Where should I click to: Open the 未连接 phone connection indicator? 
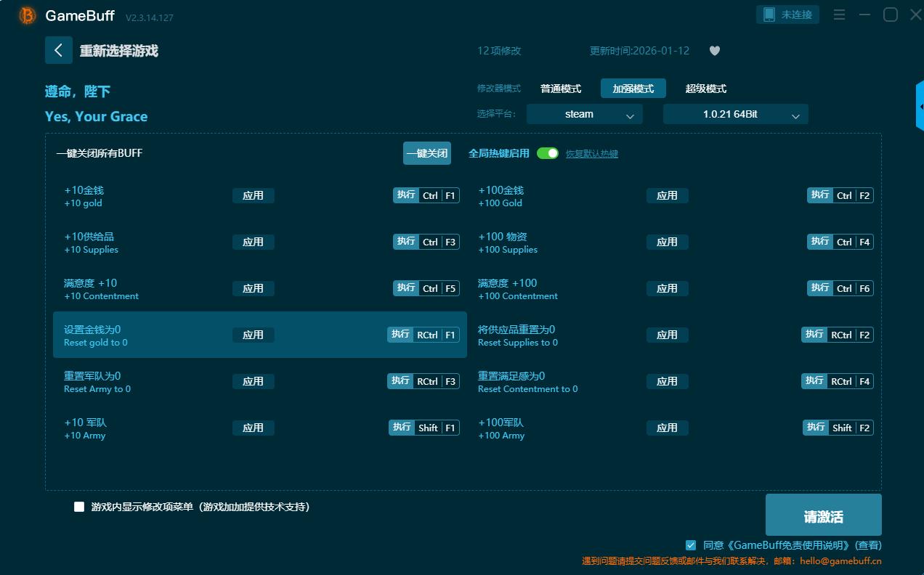pos(788,15)
